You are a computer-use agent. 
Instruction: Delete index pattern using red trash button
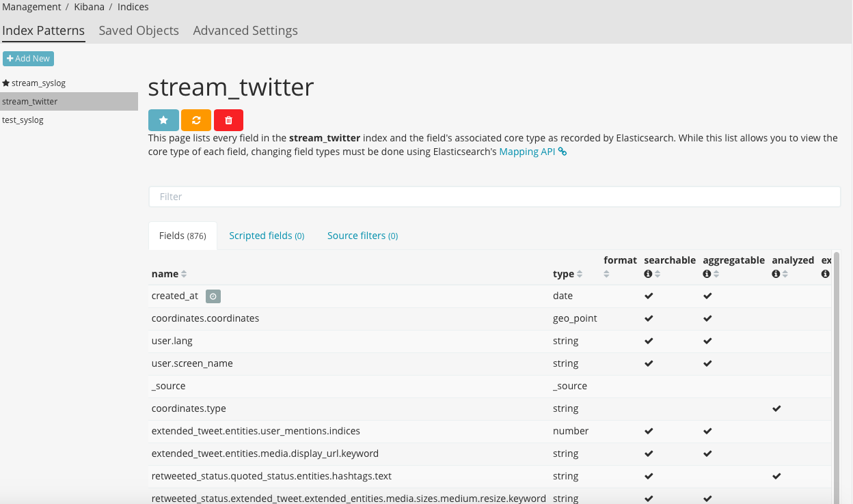tap(228, 120)
